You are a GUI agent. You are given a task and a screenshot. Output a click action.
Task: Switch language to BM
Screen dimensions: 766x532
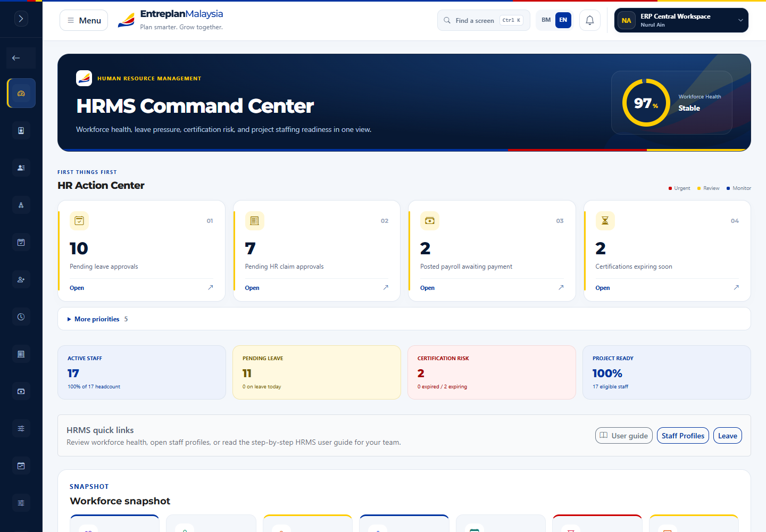tap(546, 20)
